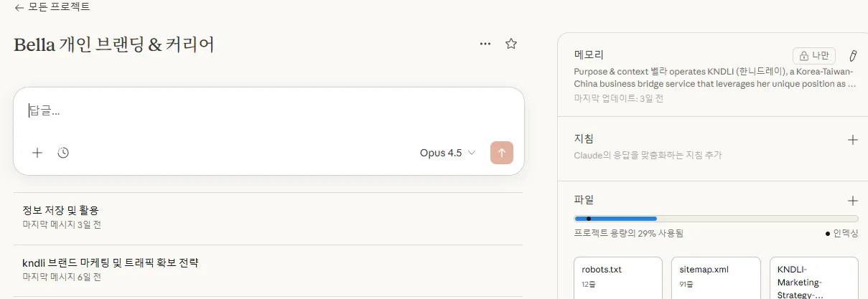Expand the Opus 4.5 model selector
The image size is (868, 299).
(x=447, y=153)
